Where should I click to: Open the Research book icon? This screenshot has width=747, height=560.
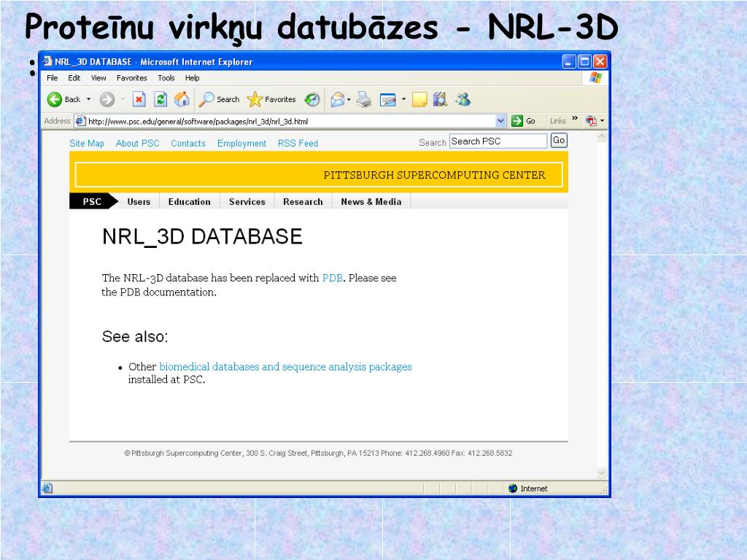440,99
